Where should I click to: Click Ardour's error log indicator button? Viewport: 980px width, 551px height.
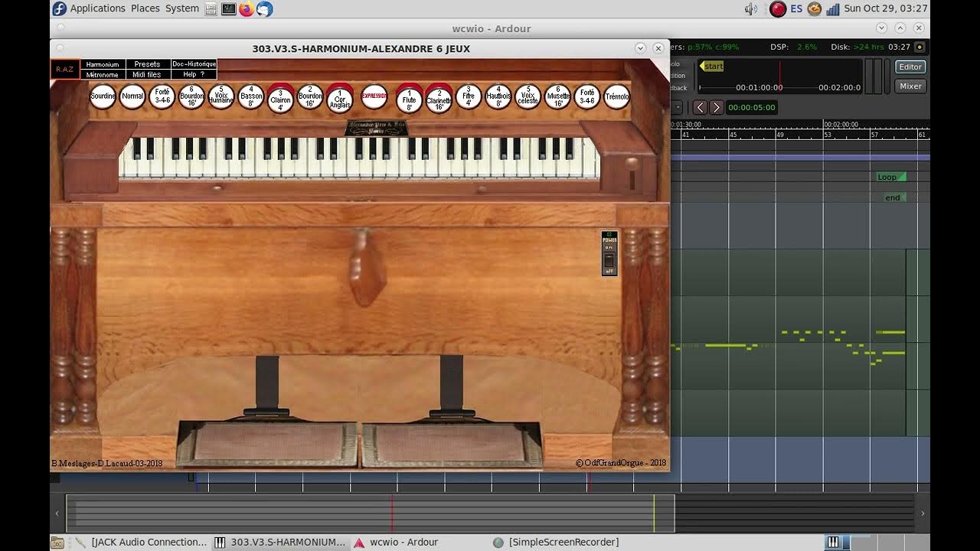tap(920, 47)
